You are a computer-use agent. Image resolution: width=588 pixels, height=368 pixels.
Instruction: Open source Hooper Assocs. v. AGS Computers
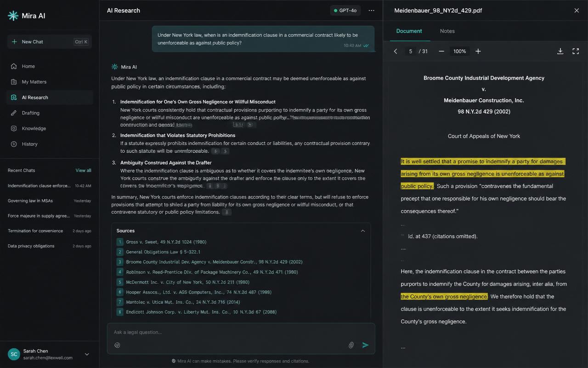(x=194, y=292)
